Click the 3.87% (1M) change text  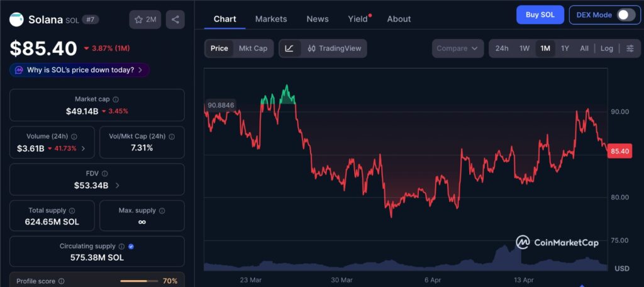[x=111, y=48]
